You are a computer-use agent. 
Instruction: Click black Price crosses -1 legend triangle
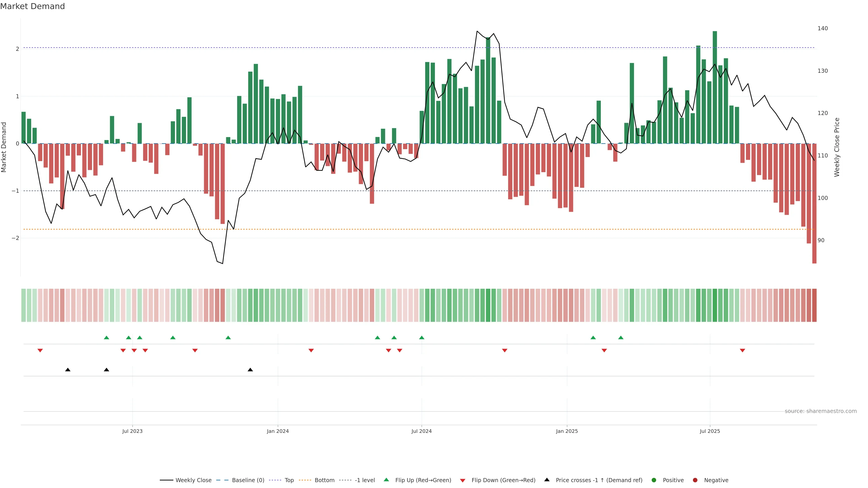547,480
